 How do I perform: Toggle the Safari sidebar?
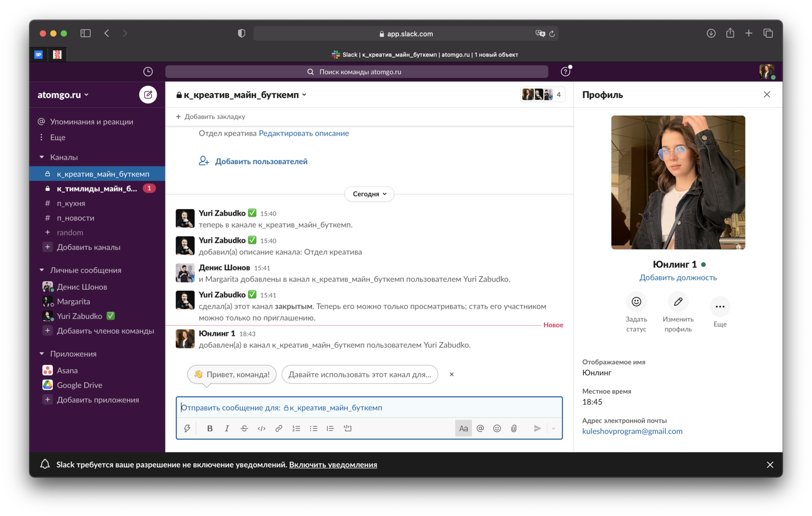pos(86,33)
